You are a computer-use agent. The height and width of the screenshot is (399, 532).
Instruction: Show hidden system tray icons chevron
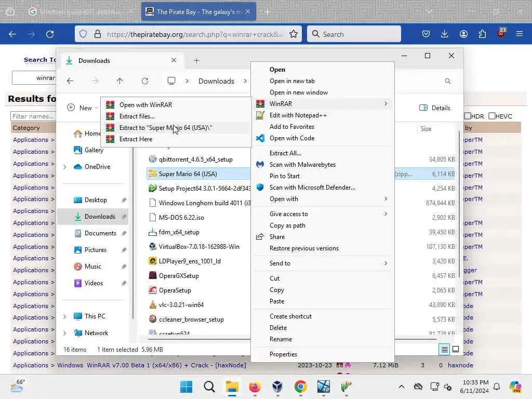click(402, 387)
